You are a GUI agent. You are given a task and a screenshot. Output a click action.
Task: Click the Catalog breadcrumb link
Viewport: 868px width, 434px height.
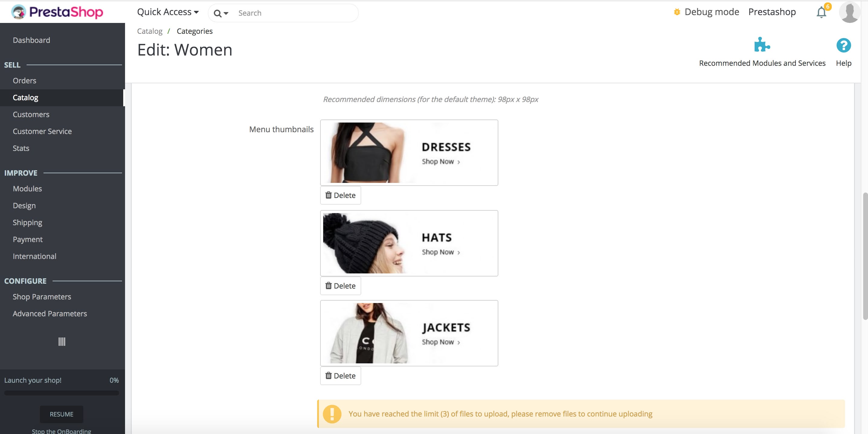coord(149,31)
